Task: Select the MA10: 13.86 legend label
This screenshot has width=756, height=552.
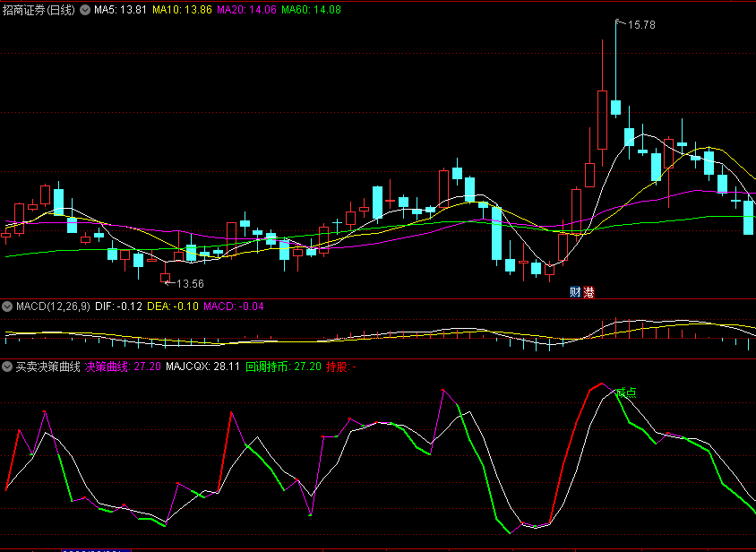Action: pos(182,10)
